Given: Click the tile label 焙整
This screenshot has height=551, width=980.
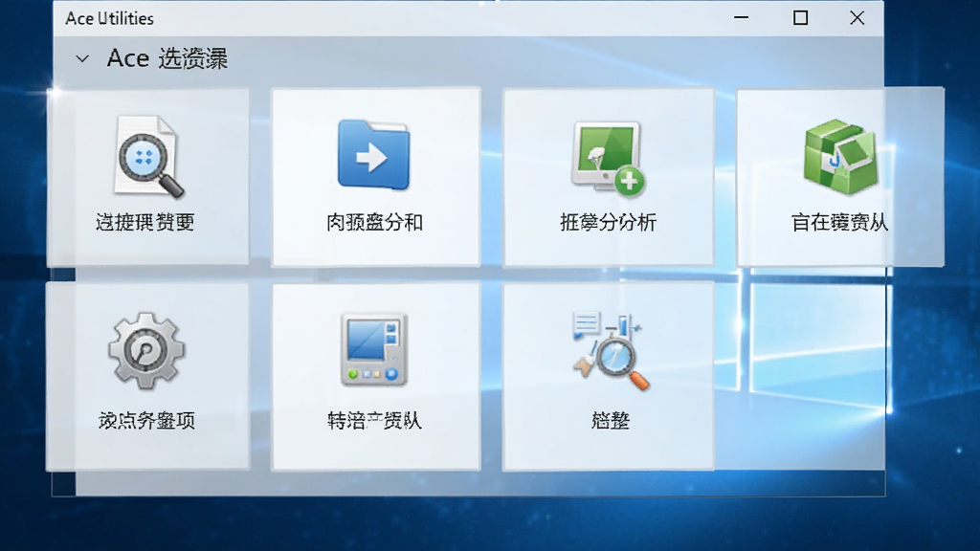Looking at the screenshot, I should click(610, 421).
